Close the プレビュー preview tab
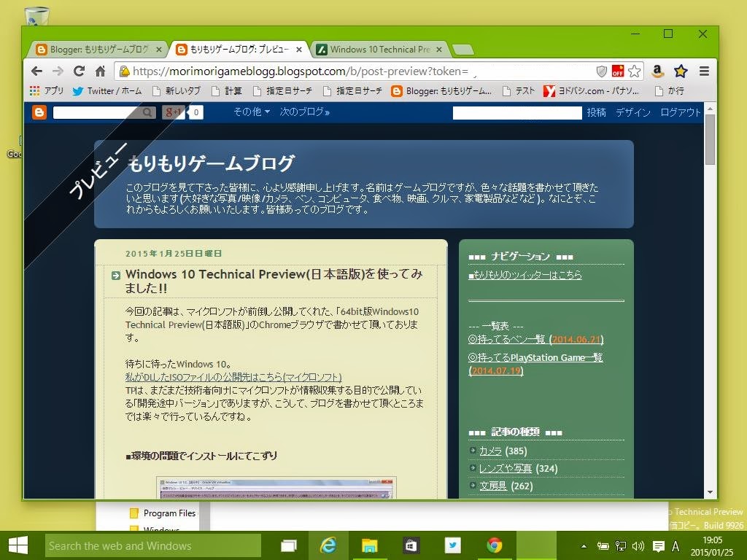The width and height of the screenshot is (747, 560). [299, 50]
